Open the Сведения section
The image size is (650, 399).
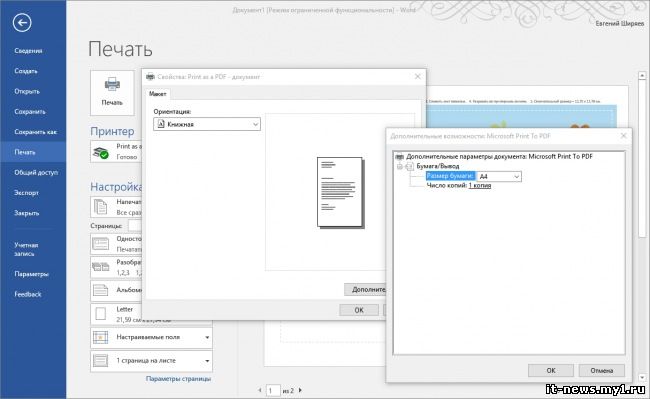pyautogui.click(x=28, y=51)
